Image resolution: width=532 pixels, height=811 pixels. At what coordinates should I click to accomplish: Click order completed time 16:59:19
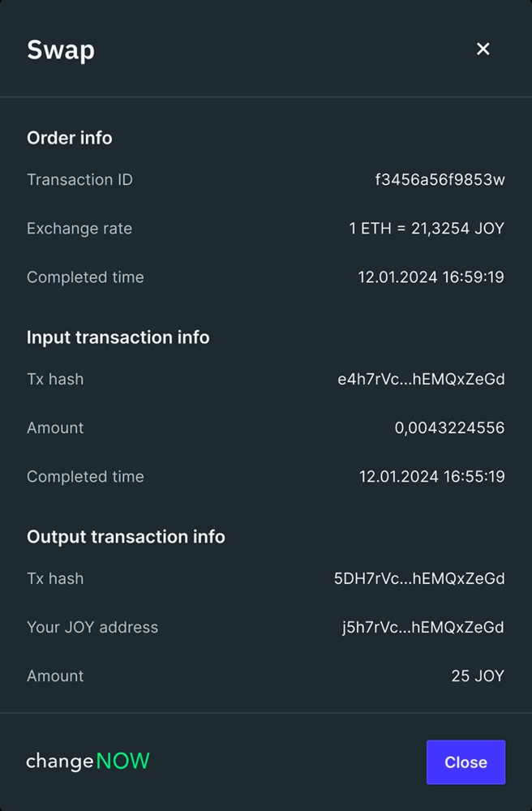pyautogui.click(x=431, y=277)
